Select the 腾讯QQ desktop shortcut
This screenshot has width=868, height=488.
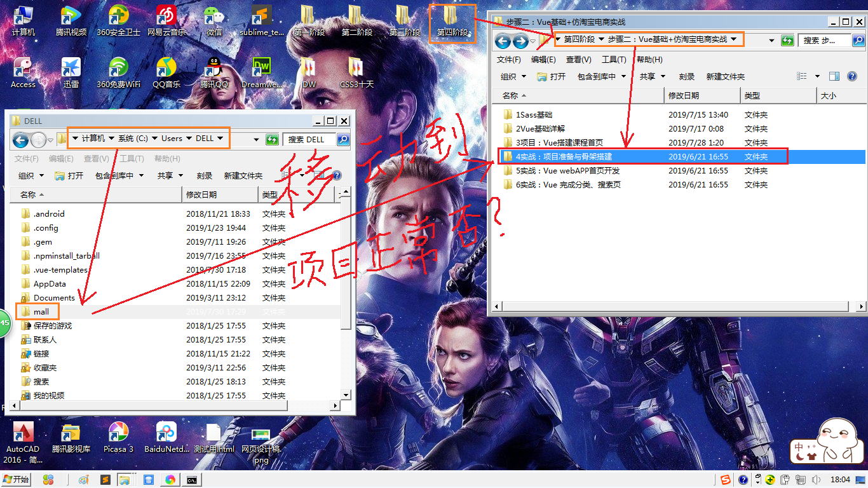pyautogui.click(x=214, y=72)
